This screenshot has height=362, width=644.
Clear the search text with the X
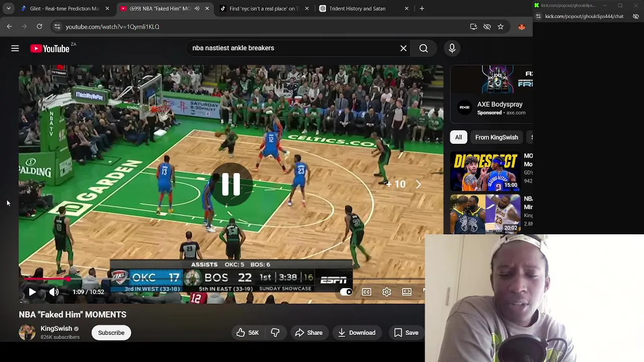pos(404,48)
